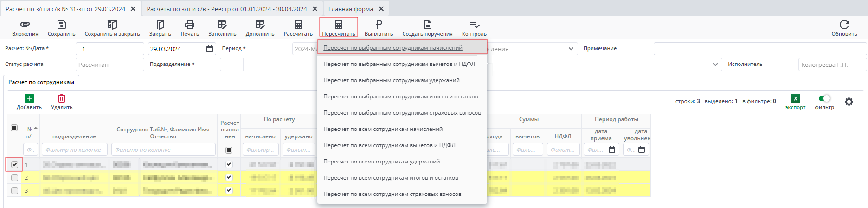This screenshot has height=208, width=868.
Task: Expand dropdown arrow left of Примечание
Action: [571, 49]
